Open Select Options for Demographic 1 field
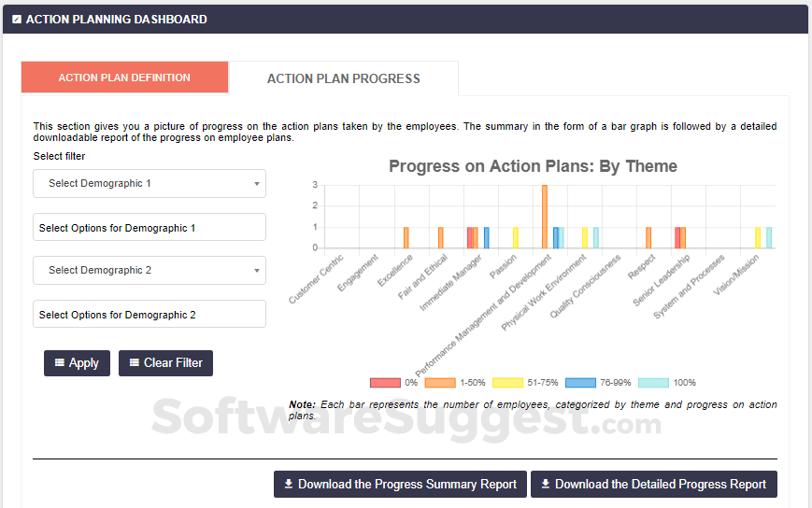Screen dimensions: 812x508 [x=150, y=228]
